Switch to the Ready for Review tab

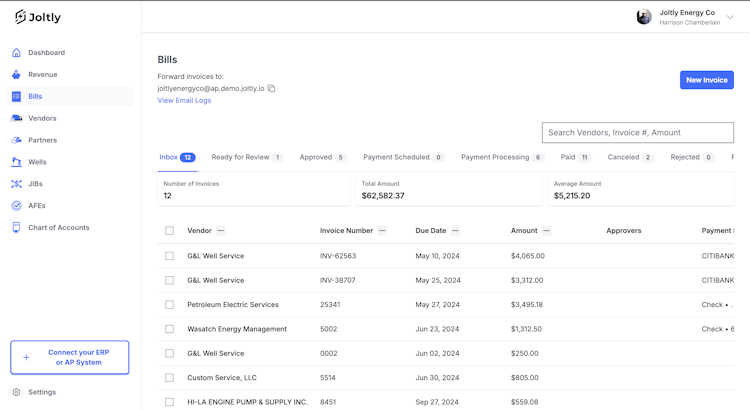pyautogui.click(x=246, y=157)
